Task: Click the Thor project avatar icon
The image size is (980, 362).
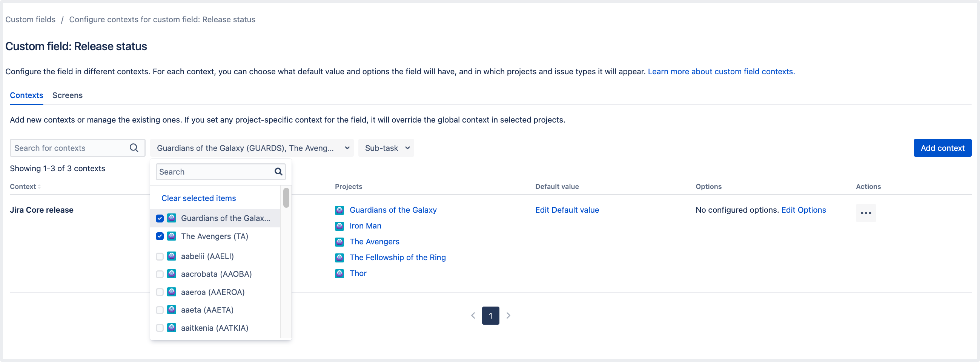Action: click(x=339, y=273)
